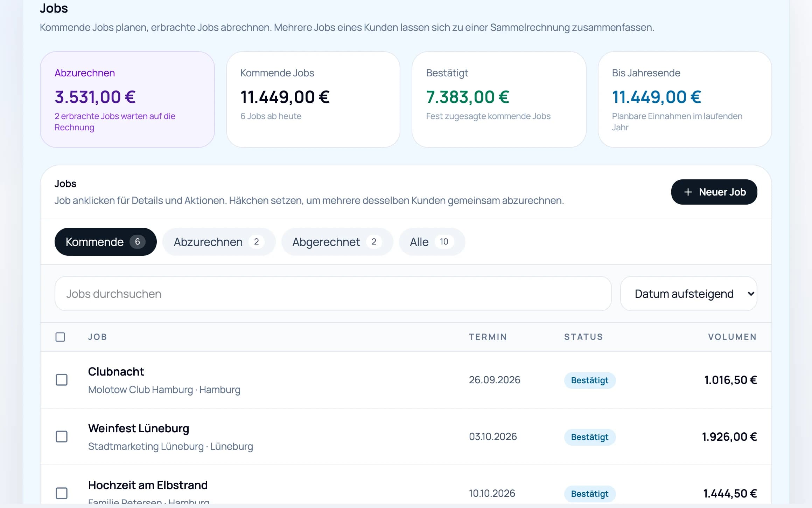Open the Hochzeit am Elbstrand job title

tap(148, 485)
